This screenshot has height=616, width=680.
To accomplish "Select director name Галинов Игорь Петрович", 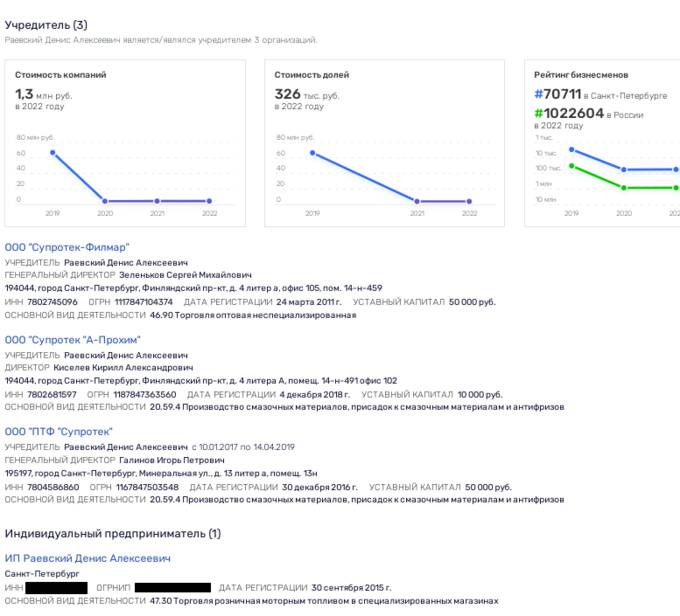I will coord(172,460).
